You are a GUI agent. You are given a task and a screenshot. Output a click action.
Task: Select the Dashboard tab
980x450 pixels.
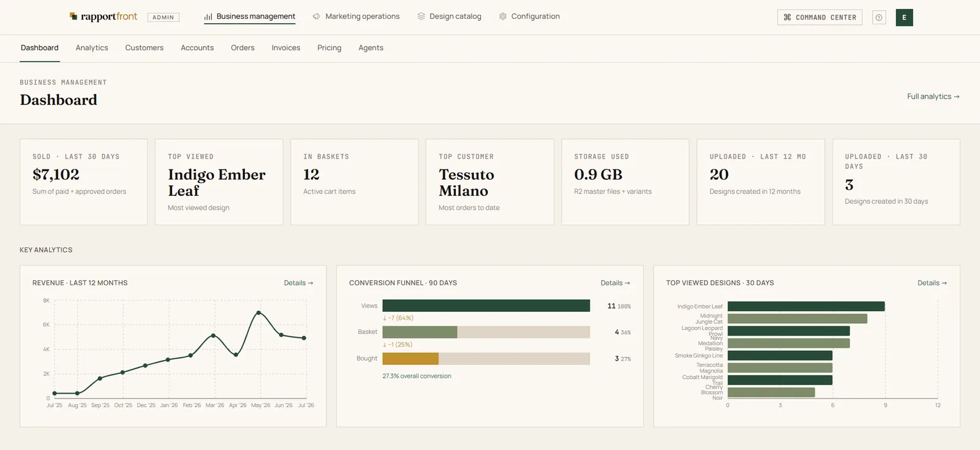click(x=40, y=48)
